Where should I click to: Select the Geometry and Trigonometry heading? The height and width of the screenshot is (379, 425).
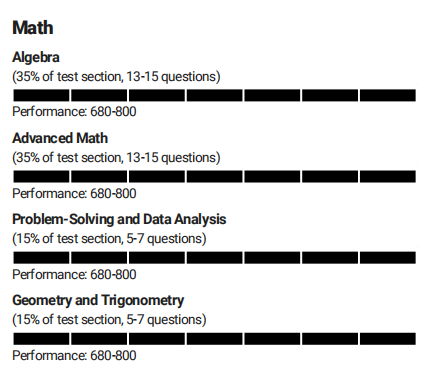(x=98, y=301)
